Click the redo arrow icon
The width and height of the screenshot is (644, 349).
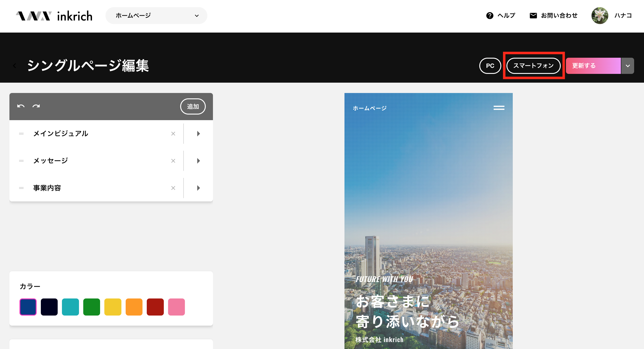tap(36, 106)
